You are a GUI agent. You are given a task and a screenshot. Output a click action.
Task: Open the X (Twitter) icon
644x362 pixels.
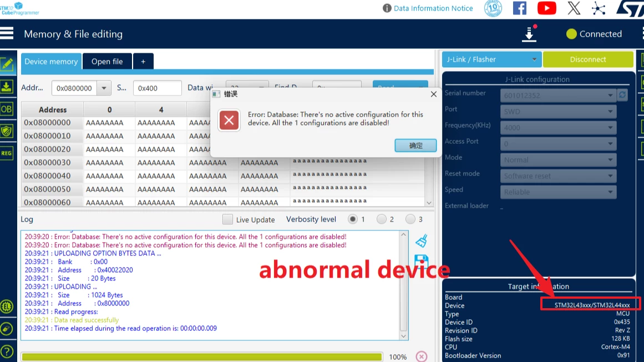coord(574,8)
